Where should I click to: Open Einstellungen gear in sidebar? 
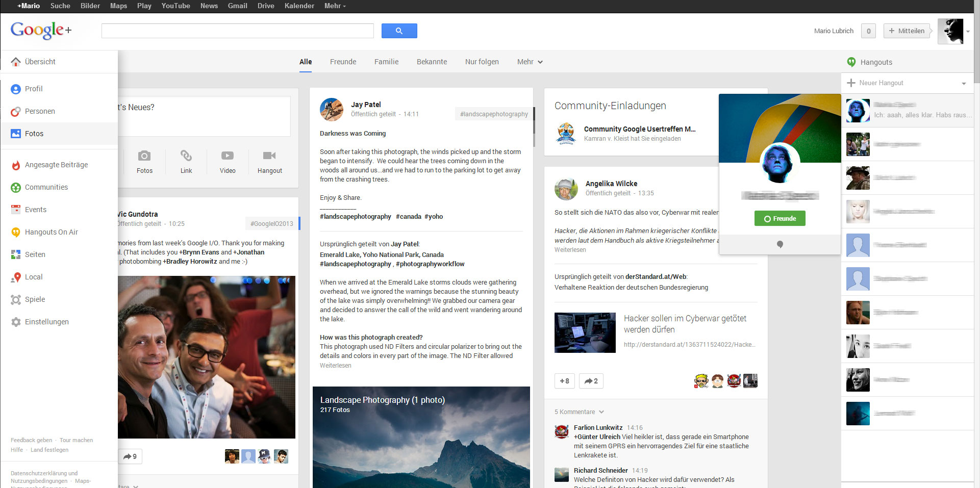click(x=46, y=322)
